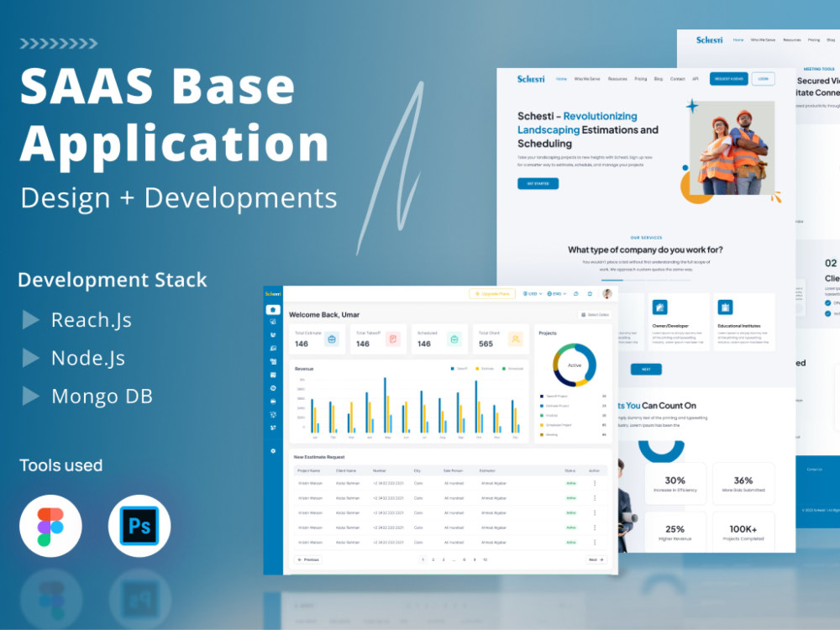Click the Figma logo icon

point(50,525)
